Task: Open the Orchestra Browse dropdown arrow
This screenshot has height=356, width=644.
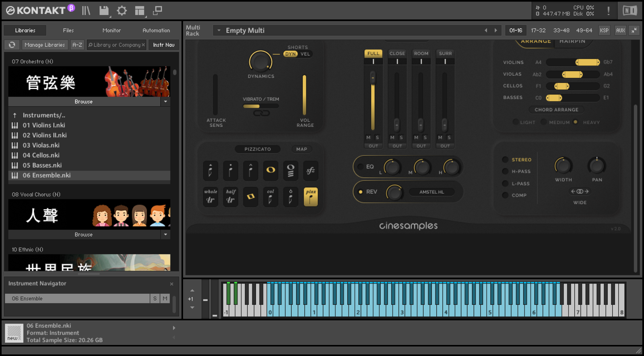Action: click(x=165, y=102)
